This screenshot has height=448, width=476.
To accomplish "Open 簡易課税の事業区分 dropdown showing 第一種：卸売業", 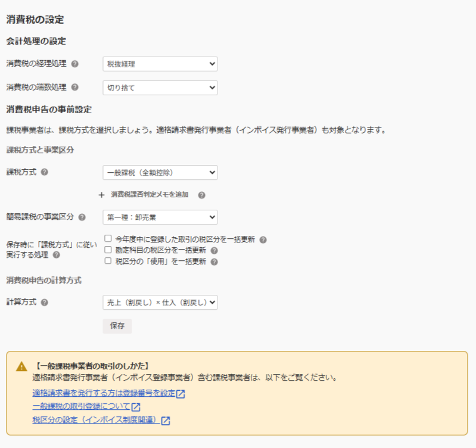I will click(x=160, y=217).
